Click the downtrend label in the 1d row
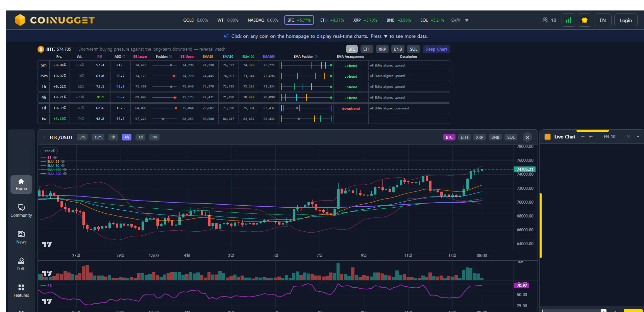This screenshot has width=644, height=312. pyautogui.click(x=351, y=108)
